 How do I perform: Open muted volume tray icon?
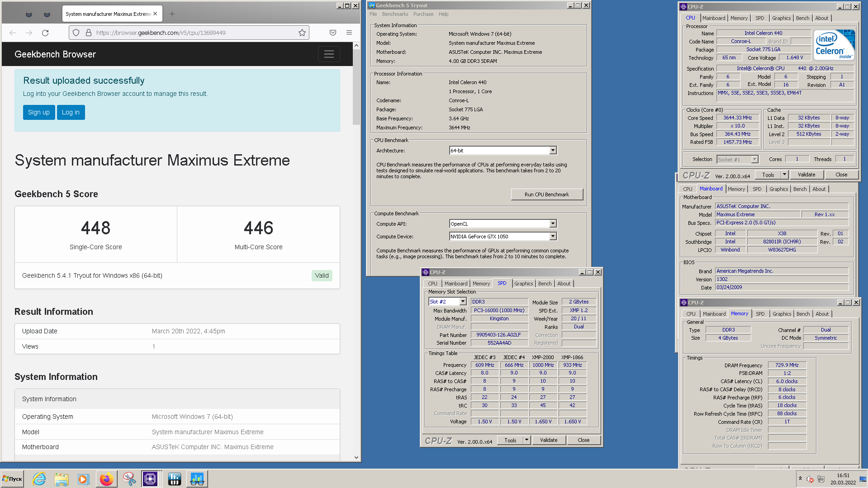[x=810, y=479]
